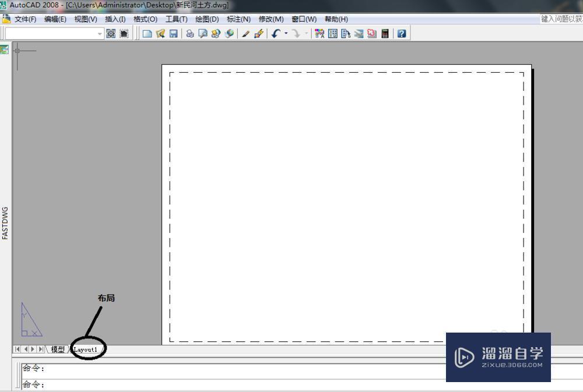
Task: Click the My Workspace icon
Action: pos(124,34)
